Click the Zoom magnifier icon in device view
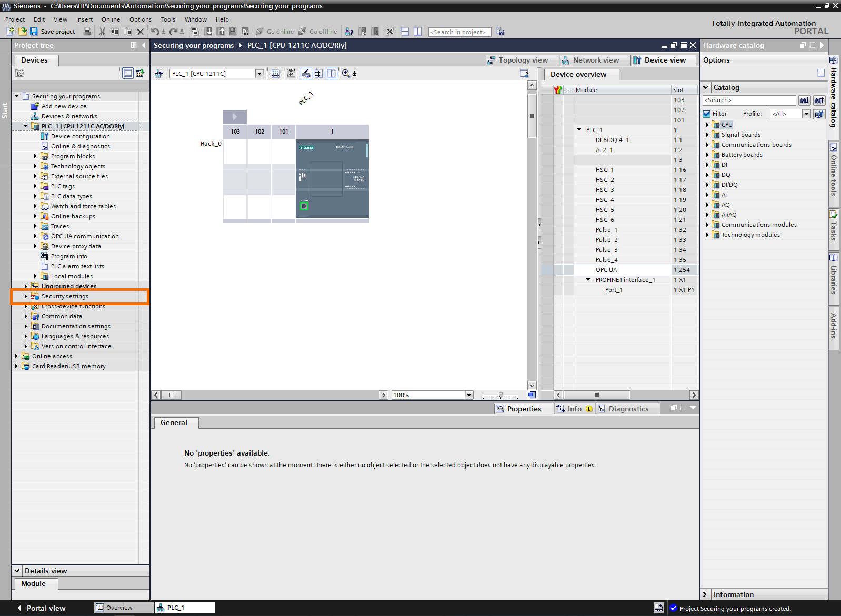The width and height of the screenshot is (841, 616). click(x=346, y=74)
